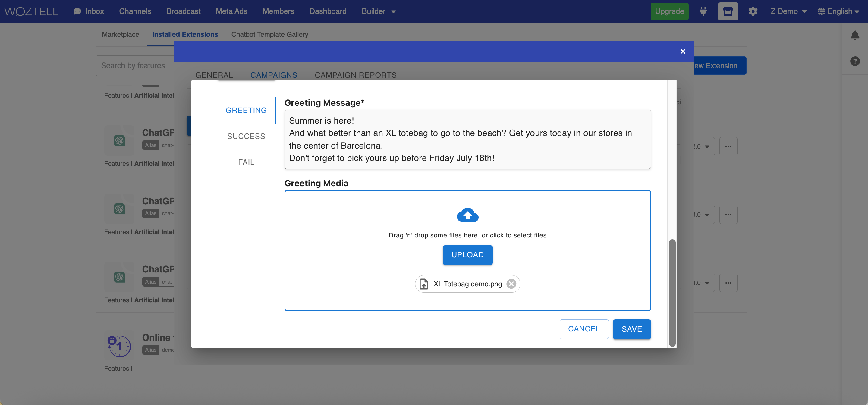Open the Builder dropdown menu
The image size is (868, 405).
[379, 11]
